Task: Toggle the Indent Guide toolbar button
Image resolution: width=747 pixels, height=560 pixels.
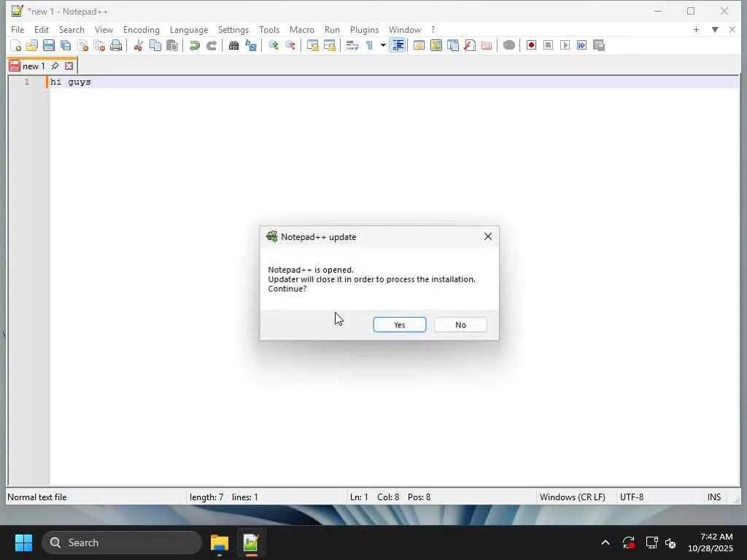Action: (398, 45)
